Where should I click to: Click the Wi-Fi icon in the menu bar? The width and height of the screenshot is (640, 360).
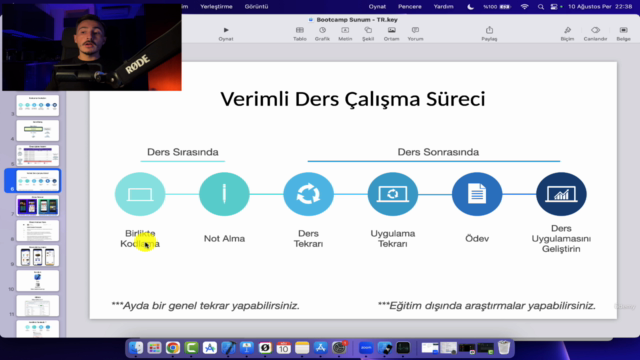524,7
